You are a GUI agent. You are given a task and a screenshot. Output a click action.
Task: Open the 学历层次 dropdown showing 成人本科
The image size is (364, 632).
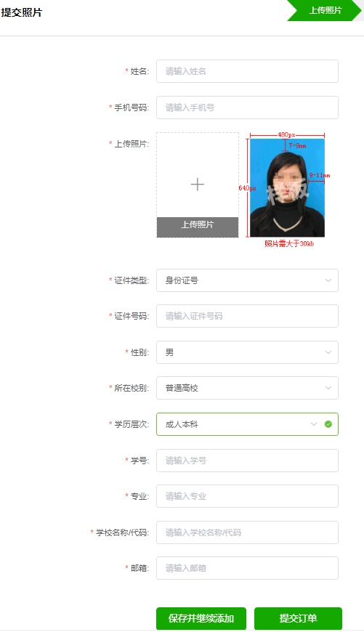tap(247, 424)
